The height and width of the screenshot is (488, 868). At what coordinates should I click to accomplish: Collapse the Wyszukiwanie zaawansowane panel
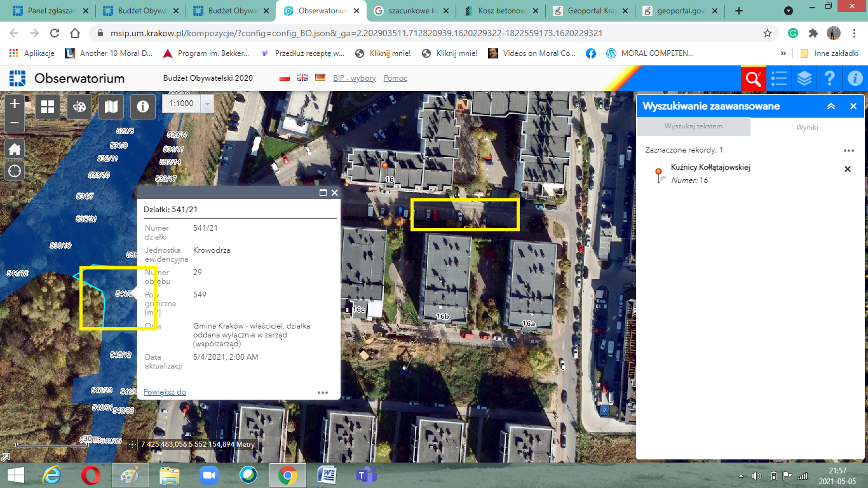click(831, 106)
